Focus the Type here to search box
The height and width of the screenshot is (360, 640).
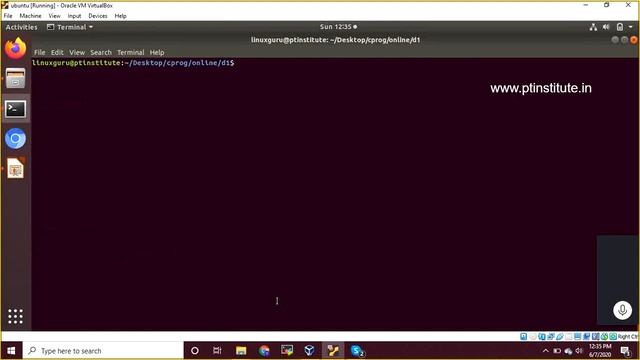(103, 351)
